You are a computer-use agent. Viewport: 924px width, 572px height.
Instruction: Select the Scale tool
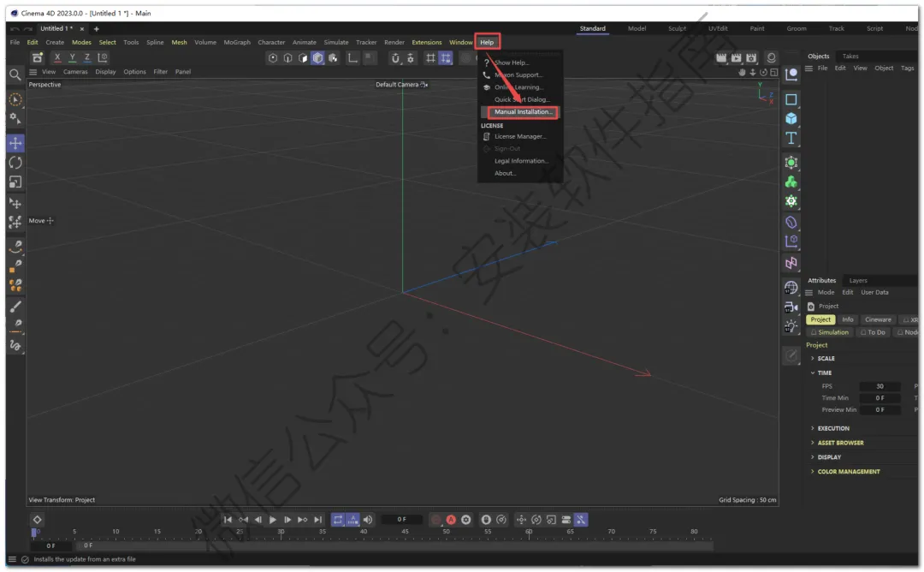click(x=15, y=182)
